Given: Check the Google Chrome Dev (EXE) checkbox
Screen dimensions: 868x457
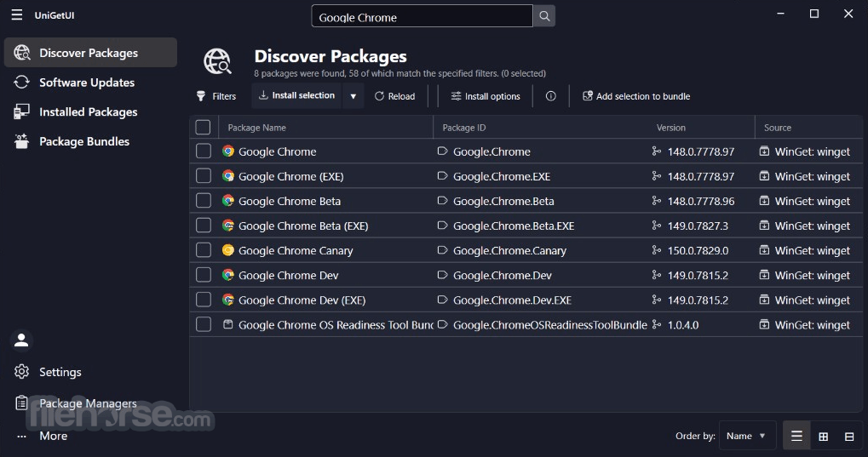Looking at the screenshot, I should tap(204, 300).
